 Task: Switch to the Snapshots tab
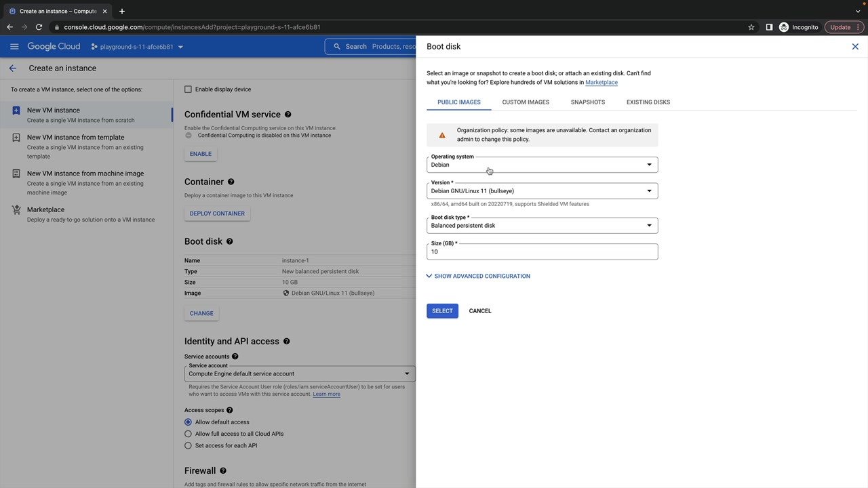click(x=587, y=102)
